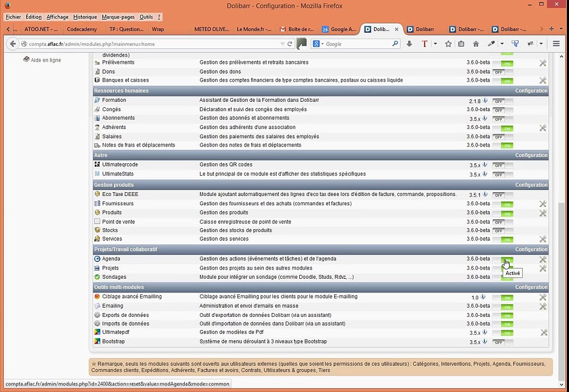The width and height of the screenshot is (569, 392).
Task: Open URL bar history dropdown arrow
Action: (282, 44)
